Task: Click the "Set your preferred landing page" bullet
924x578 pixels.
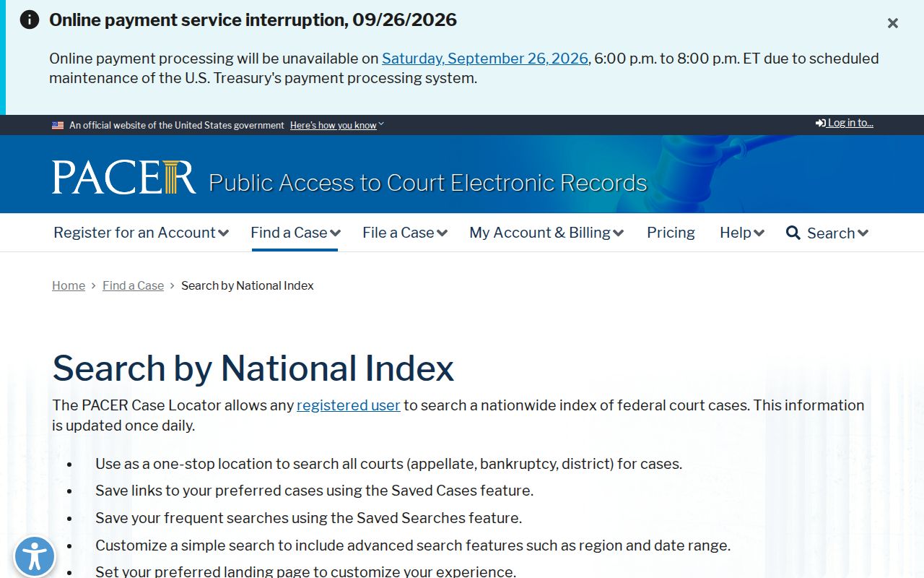Action: (305, 572)
